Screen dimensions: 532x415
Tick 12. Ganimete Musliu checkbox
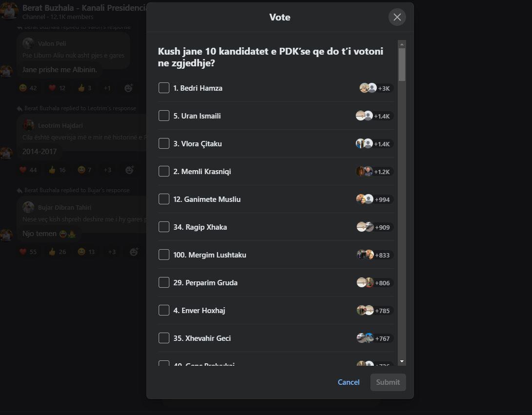point(164,199)
